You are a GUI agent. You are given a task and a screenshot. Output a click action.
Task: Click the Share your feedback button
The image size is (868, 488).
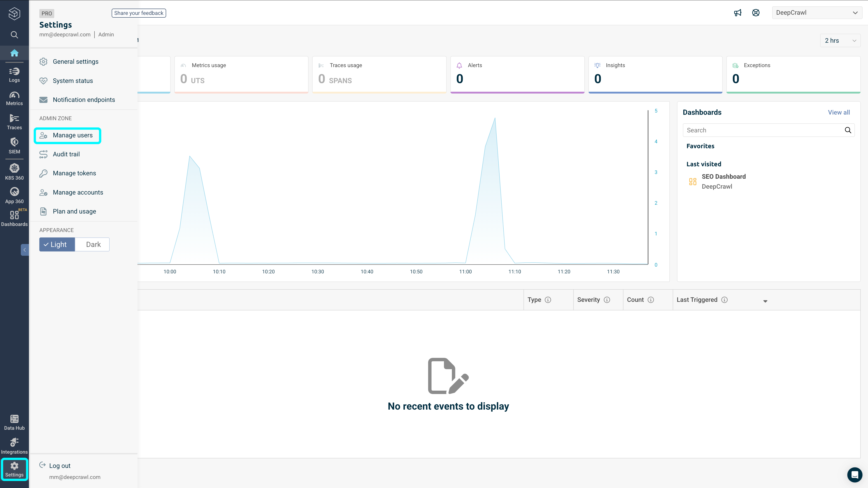(x=139, y=13)
